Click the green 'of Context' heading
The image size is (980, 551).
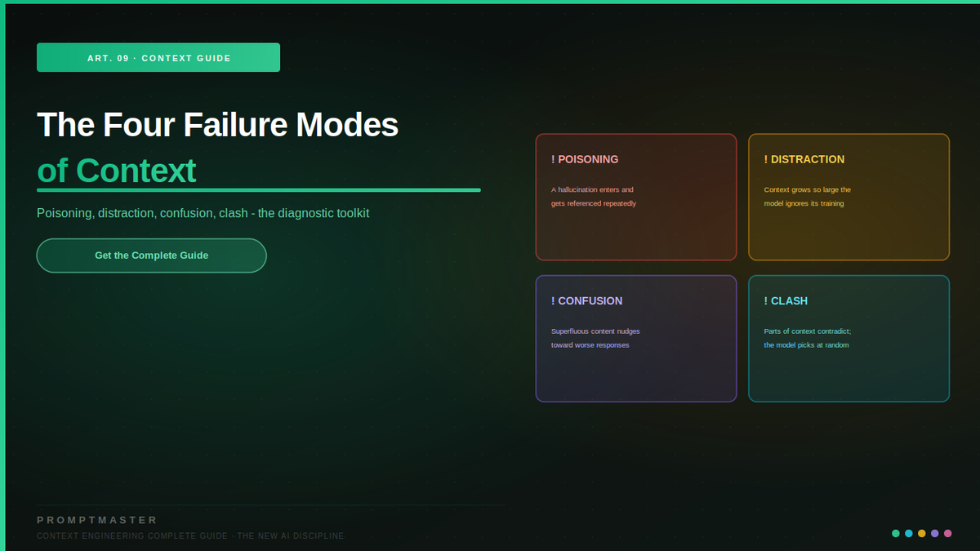(117, 171)
